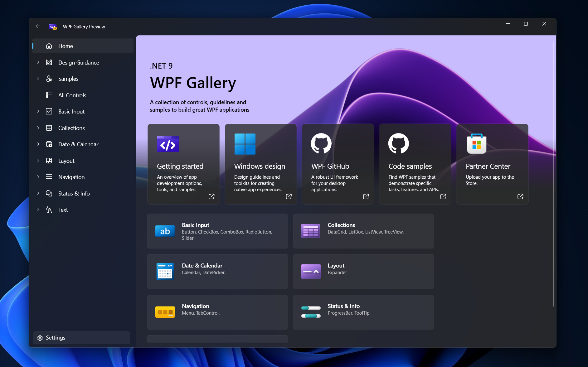The image size is (588, 367).
Task: Click the Settings gear icon
Action: (40, 338)
